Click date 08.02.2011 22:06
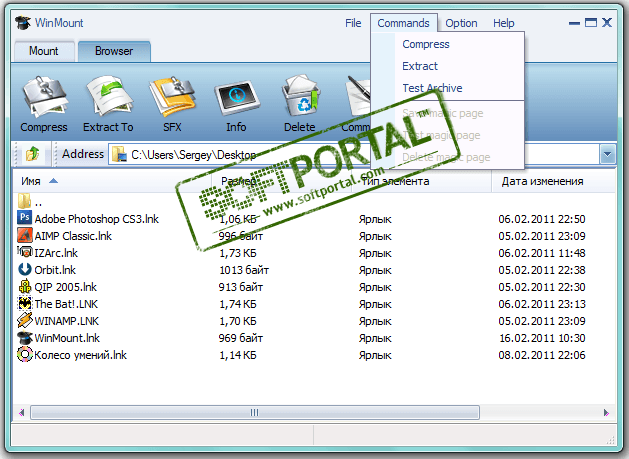This screenshot has height=459, width=629. pos(542,355)
